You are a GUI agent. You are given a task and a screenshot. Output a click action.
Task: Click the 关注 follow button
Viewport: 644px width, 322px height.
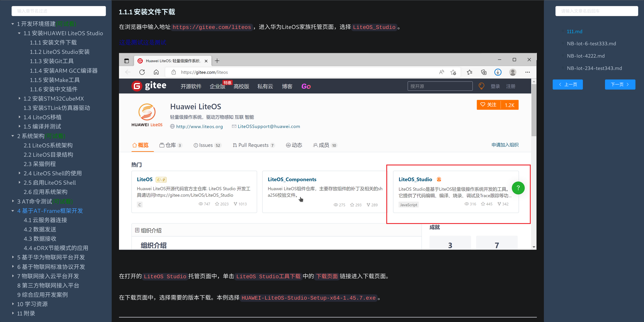tap(489, 105)
